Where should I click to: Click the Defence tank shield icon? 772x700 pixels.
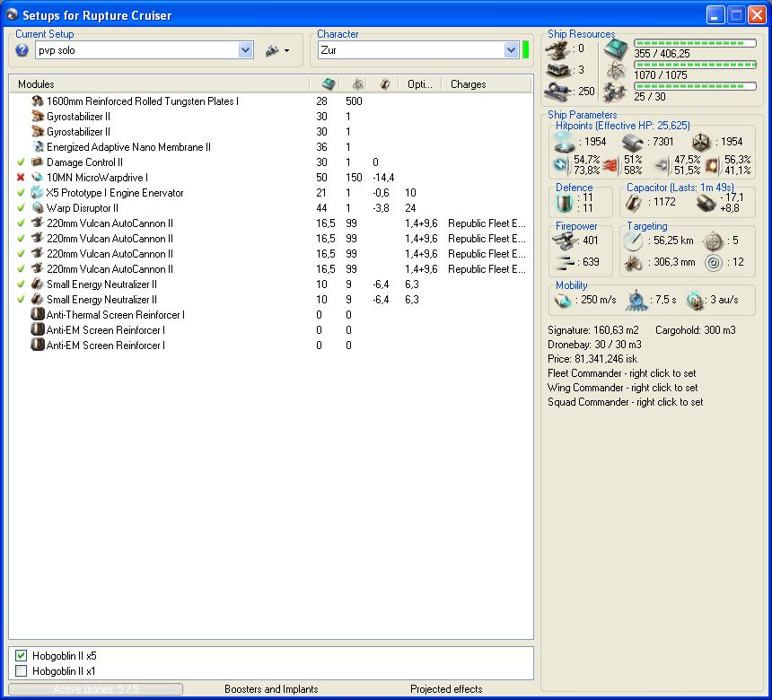[565, 203]
